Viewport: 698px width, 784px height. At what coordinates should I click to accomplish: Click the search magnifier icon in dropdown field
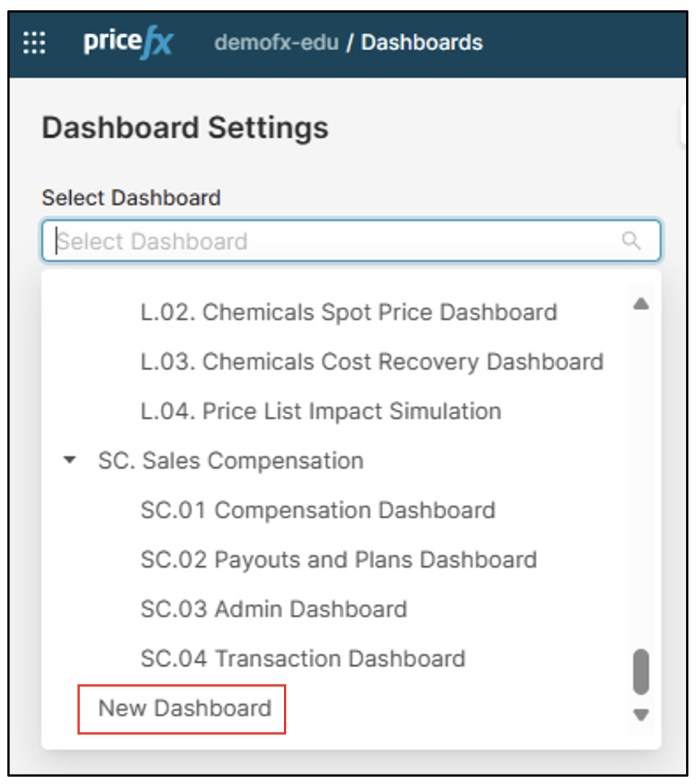point(631,241)
